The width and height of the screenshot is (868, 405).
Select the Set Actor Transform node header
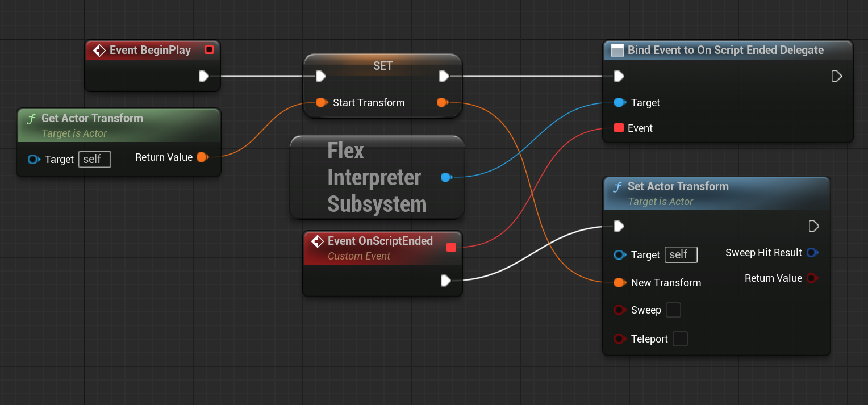[678, 187]
